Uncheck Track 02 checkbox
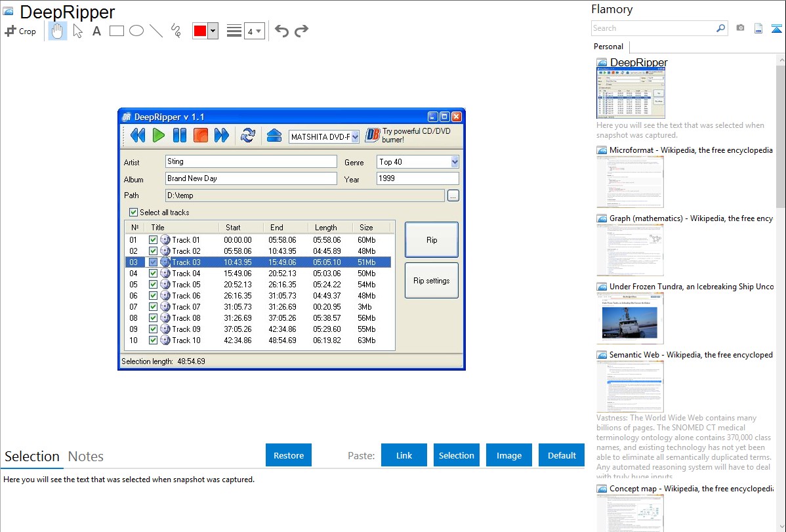The height and width of the screenshot is (532, 786). [x=153, y=251]
